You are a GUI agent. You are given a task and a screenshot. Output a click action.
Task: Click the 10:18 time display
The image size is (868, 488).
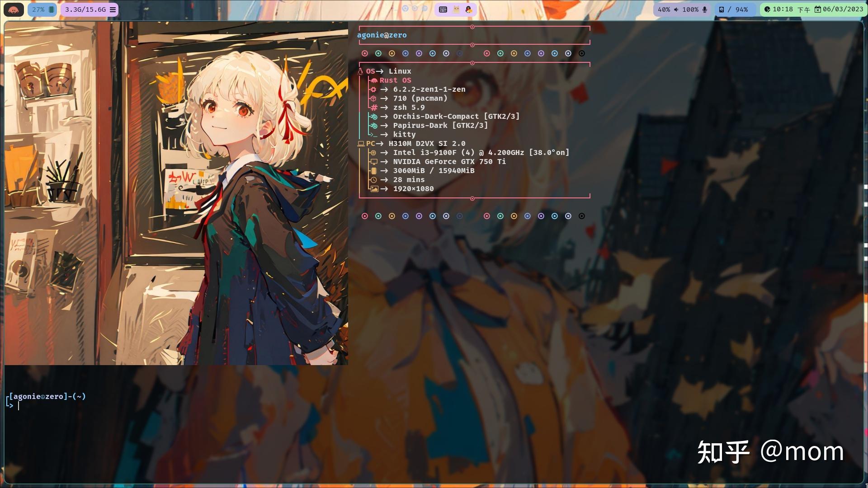click(x=783, y=9)
